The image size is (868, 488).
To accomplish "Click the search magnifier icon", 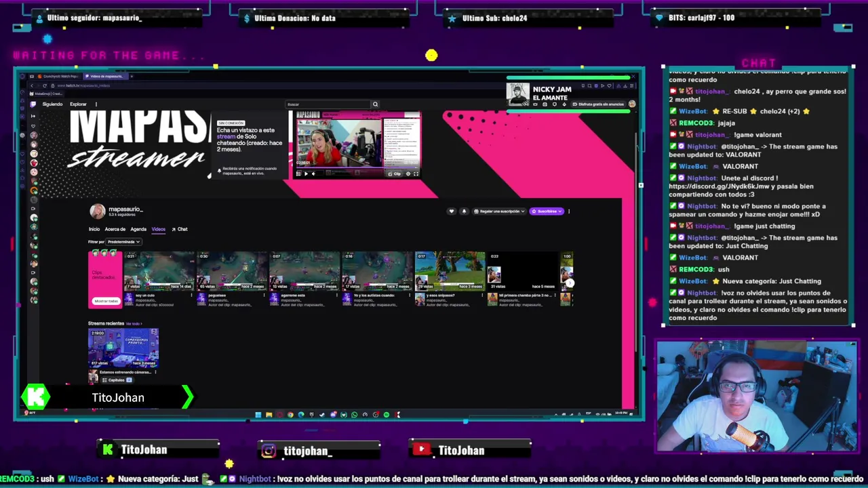I will click(375, 104).
